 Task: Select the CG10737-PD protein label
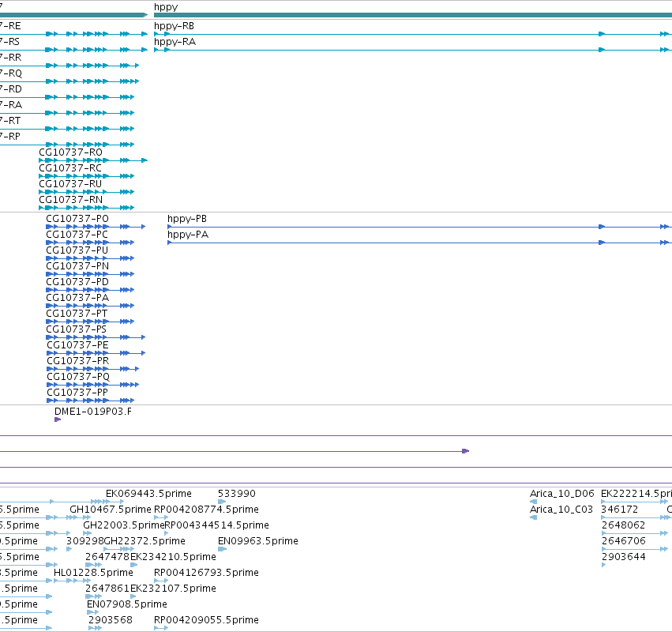77,282
